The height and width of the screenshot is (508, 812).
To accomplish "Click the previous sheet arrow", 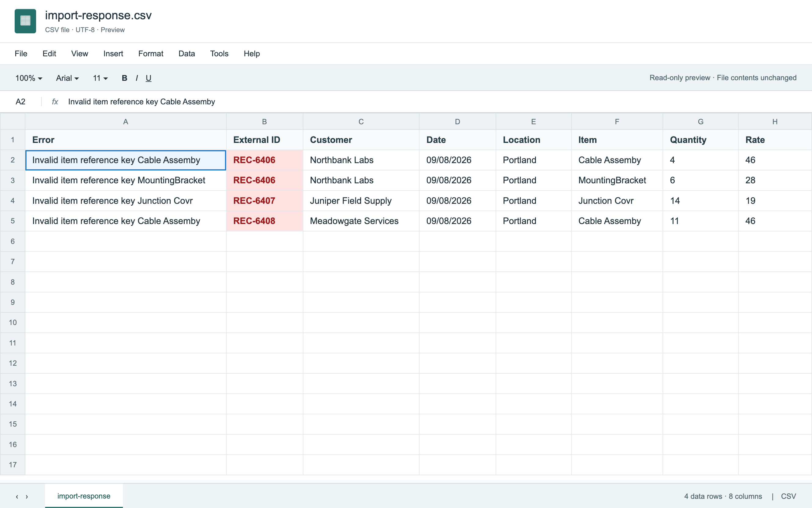I will tap(17, 496).
